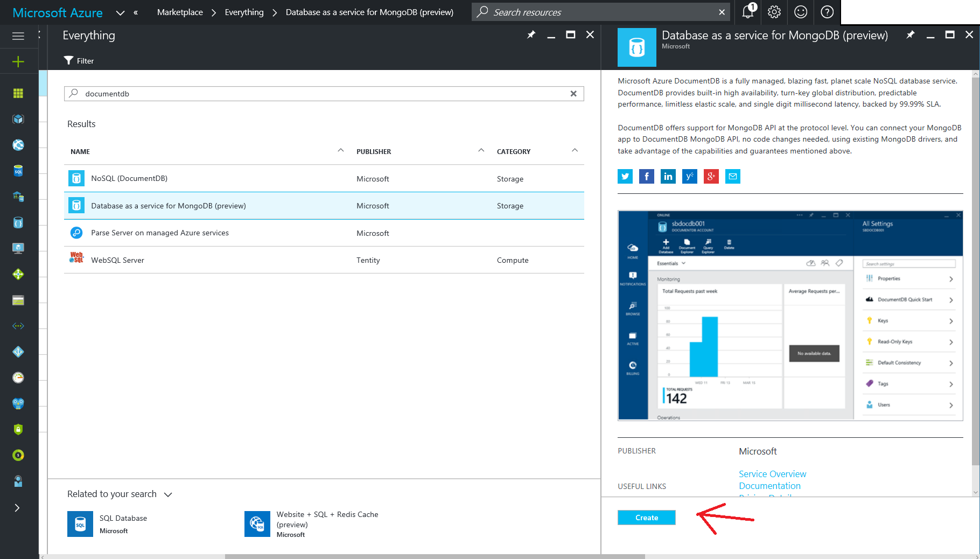Open related SQL Database item

pos(108,524)
